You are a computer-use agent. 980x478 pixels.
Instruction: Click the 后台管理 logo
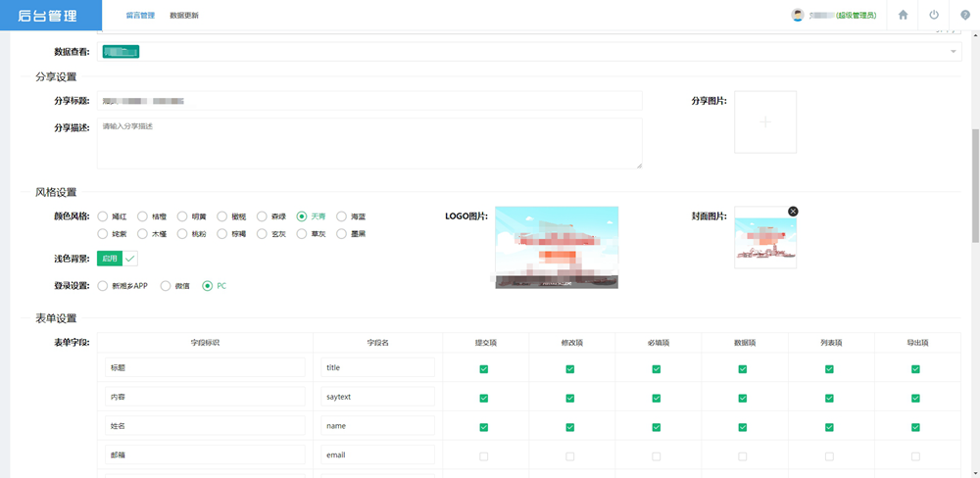tap(51, 16)
